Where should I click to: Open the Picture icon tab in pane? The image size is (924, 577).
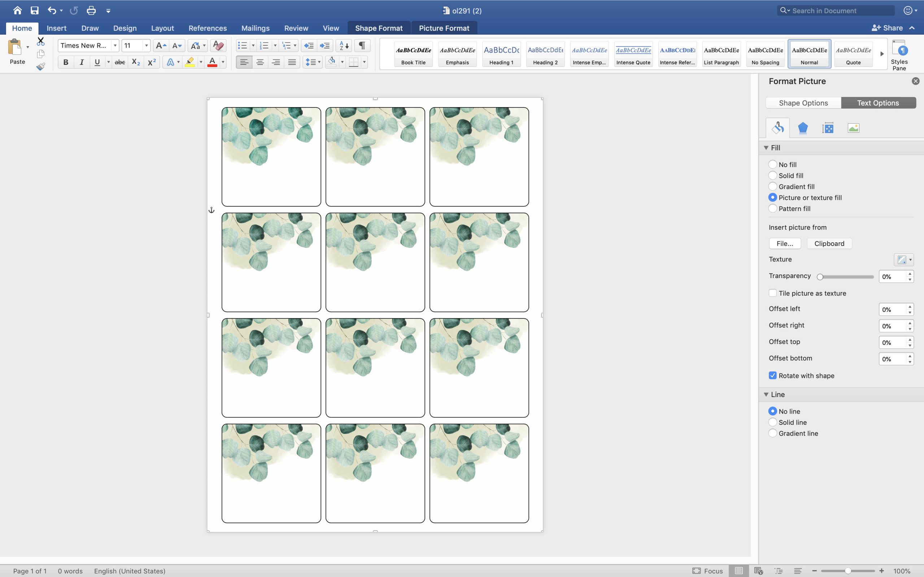(853, 128)
